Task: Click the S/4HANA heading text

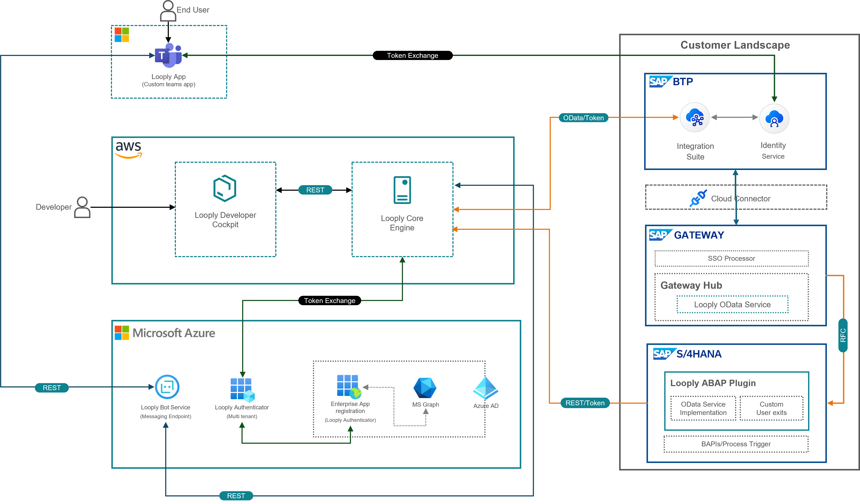Action: [x=699, y=354]
